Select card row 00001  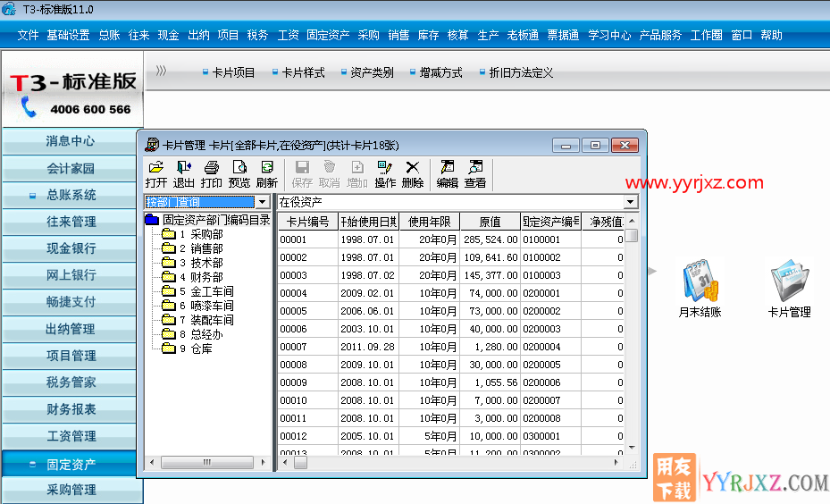click(x=451, y=239)
